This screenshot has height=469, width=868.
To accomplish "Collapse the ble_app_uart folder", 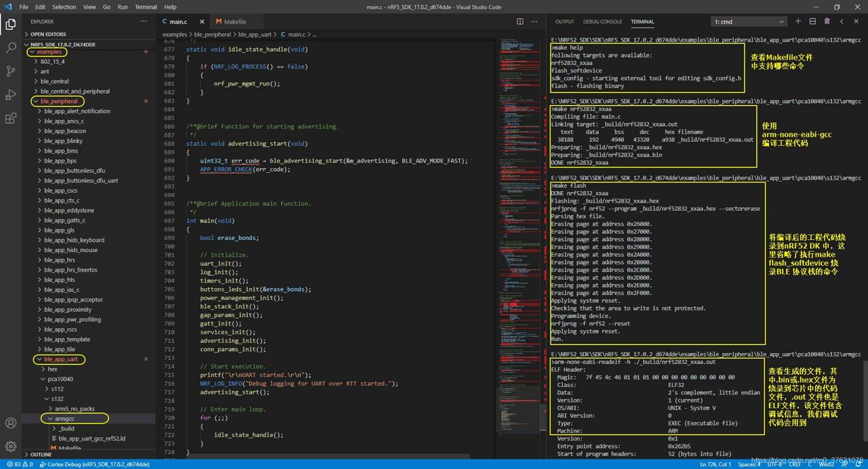I will [89, 359].
